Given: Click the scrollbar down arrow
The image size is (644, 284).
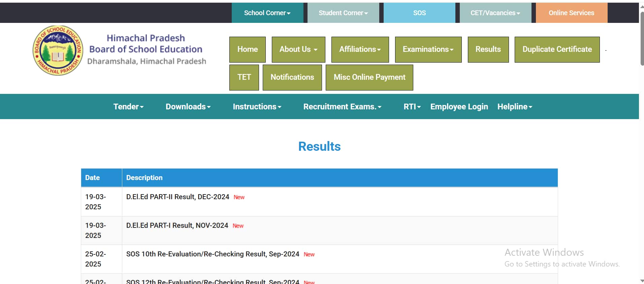Looking at the screenshot, I should click(642, 281).
